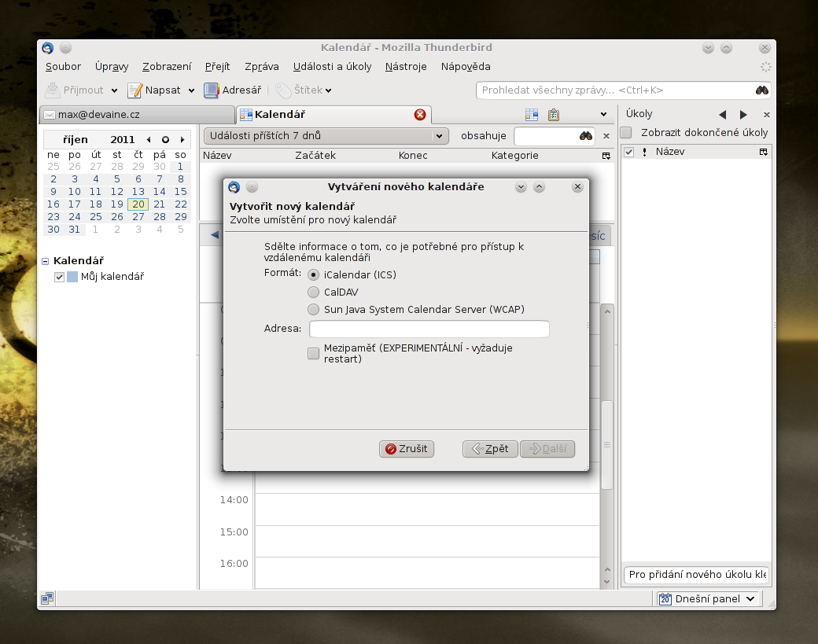The height and width of the screenshot is (644, 818).
Task: Open the Zpráva menu
Action: click(262, 67)
